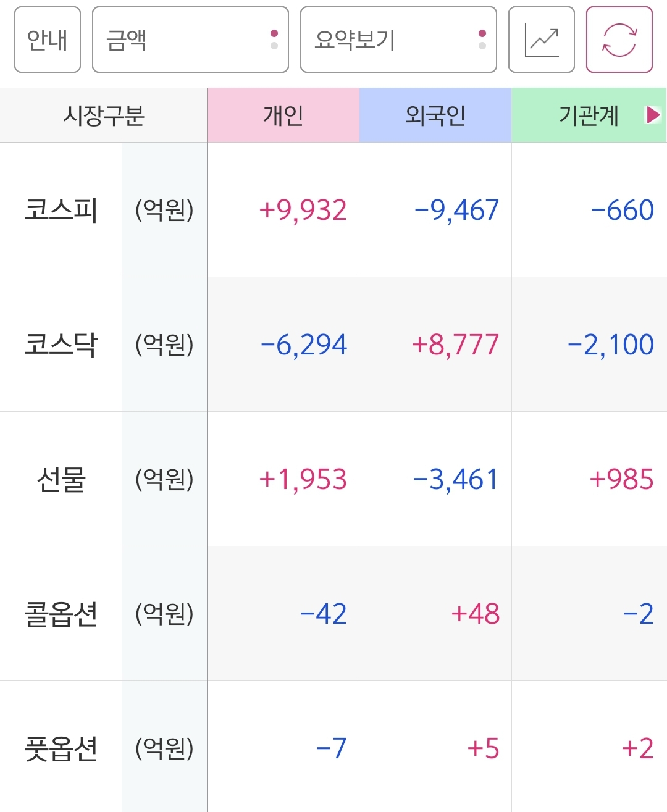
Task: Select the 기관계 column header
Action: point(589,115)
